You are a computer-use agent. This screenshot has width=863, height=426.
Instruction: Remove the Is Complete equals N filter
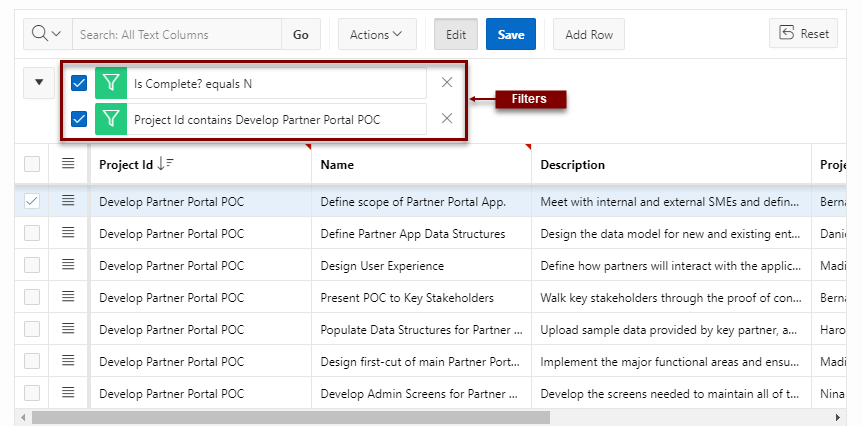[x=447, y=83]
